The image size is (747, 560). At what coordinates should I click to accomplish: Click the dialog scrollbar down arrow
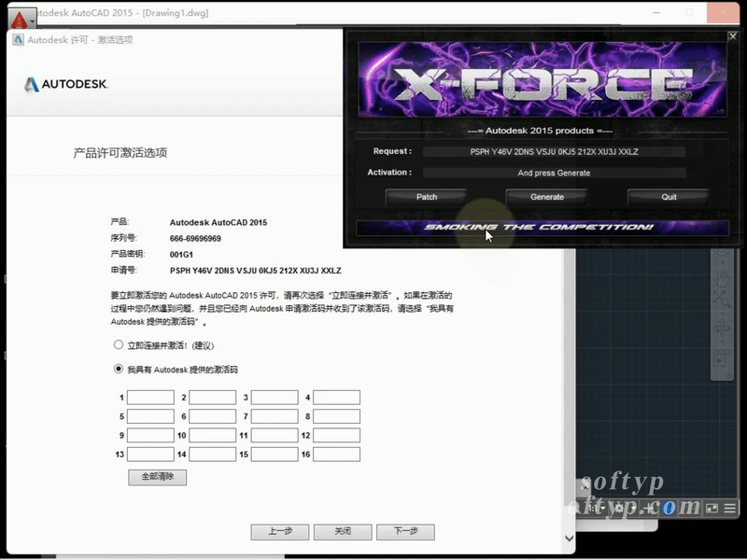point(569,539)
